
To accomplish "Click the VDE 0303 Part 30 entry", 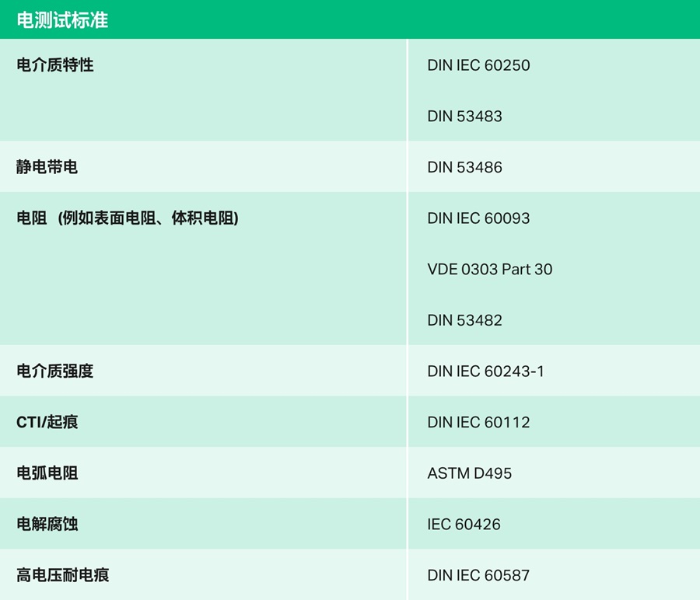I will 489,270.
